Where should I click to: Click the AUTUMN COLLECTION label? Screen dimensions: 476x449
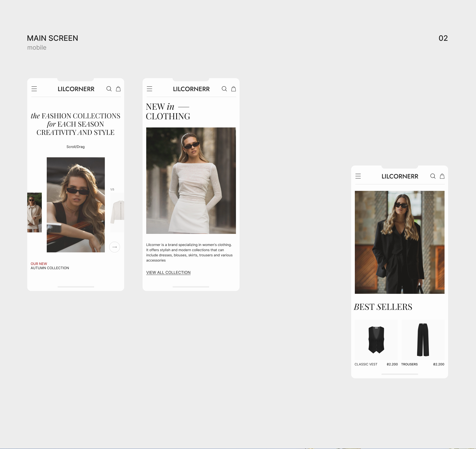click(x=50, y=268)
